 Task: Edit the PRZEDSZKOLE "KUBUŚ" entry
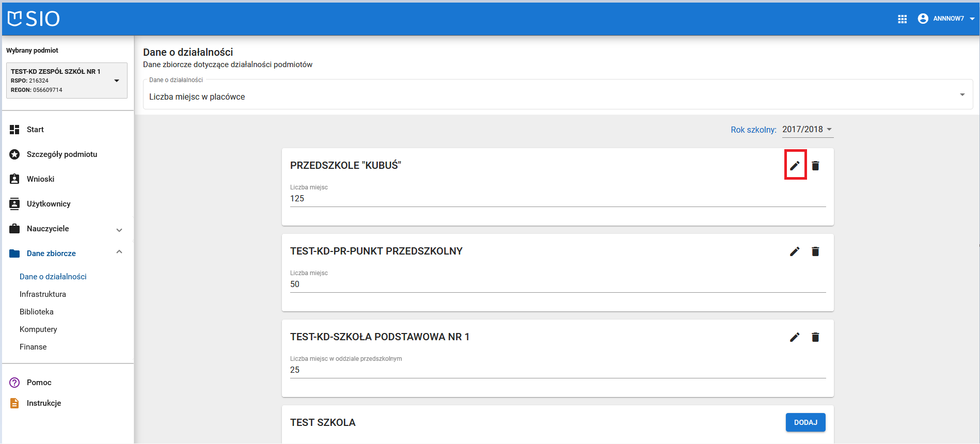click(795, 166)
